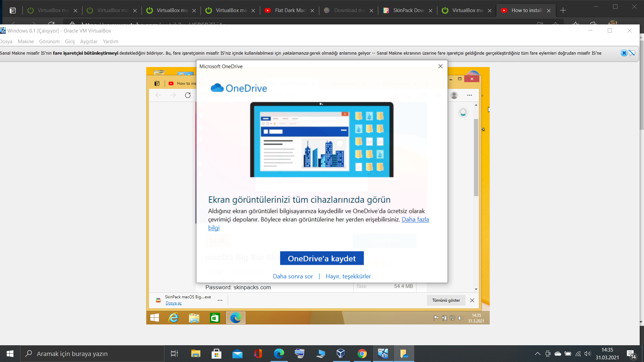This screenshot has width=644, height=362.
Task: Show hidden host system tray icons
Action: (537, 354)
